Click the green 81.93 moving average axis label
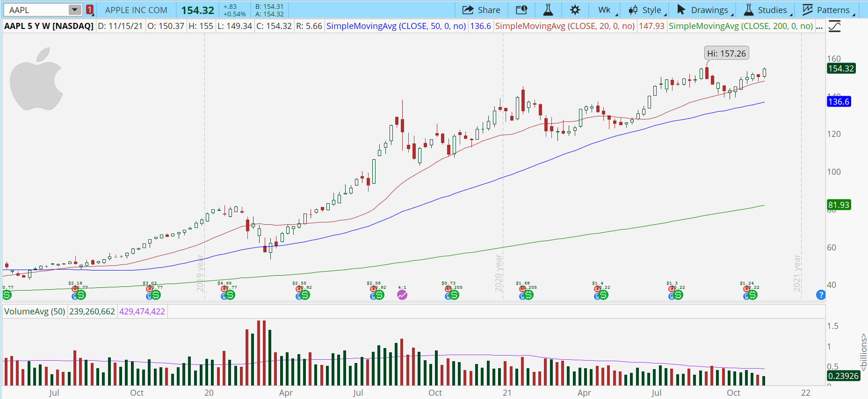The width and height of the screenshot is (868, 399). coord(839,205)
